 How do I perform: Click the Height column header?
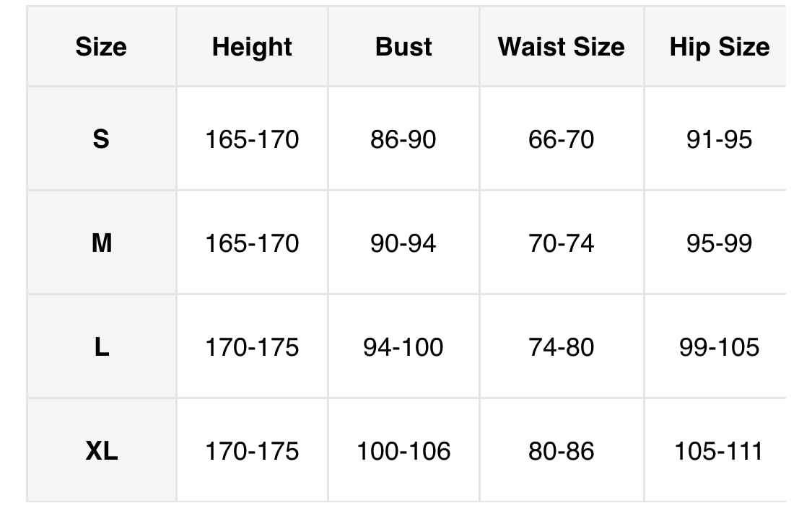[x=252, y=47]
